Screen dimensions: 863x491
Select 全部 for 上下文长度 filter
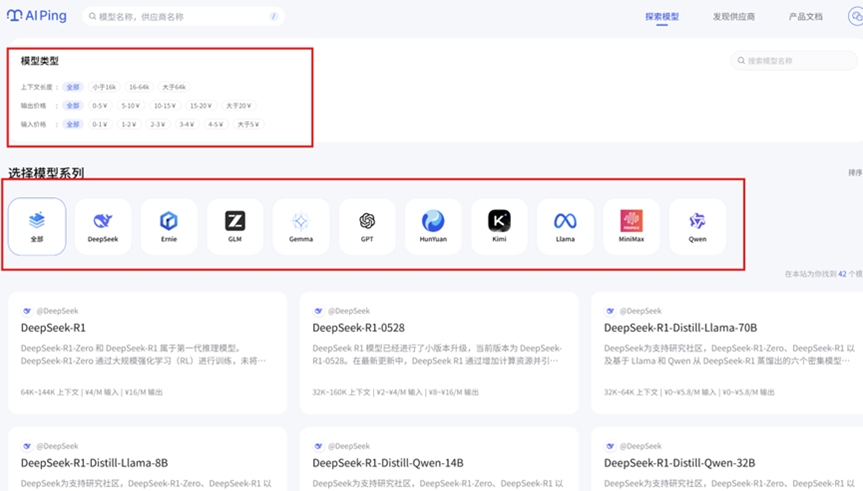[x=73, y=87]
